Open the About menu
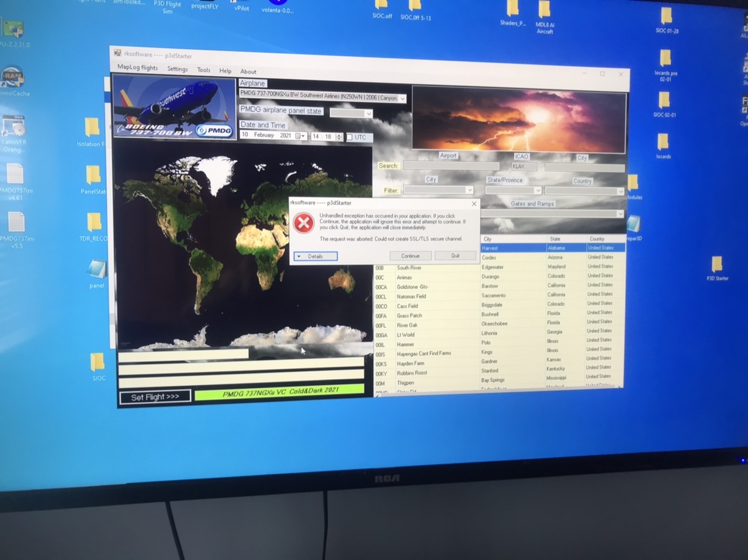Screen dimensions: 748x560 [x=248, y=72]
